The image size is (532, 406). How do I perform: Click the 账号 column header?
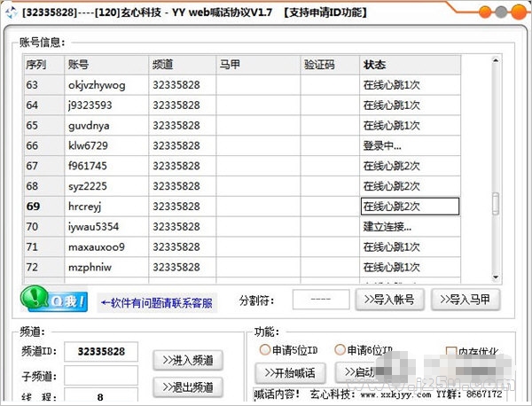pos(106,65)
